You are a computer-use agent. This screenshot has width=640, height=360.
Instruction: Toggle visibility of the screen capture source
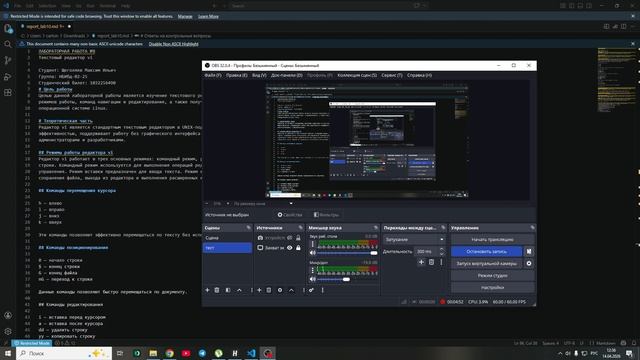(x=289, y=248)
